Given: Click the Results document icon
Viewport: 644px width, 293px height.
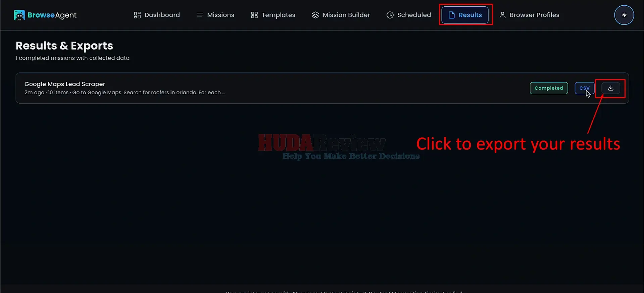Looking at the screenshot, I should click(x=451, y=15).
